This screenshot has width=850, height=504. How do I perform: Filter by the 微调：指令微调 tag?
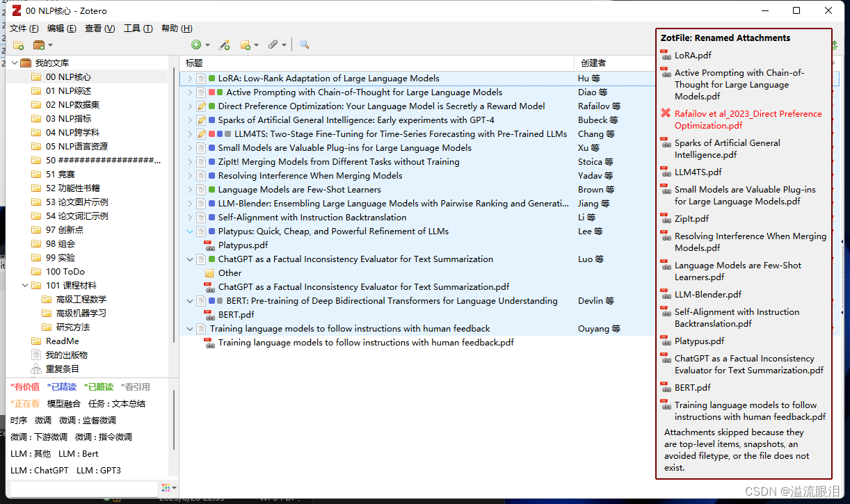[104, 437]
